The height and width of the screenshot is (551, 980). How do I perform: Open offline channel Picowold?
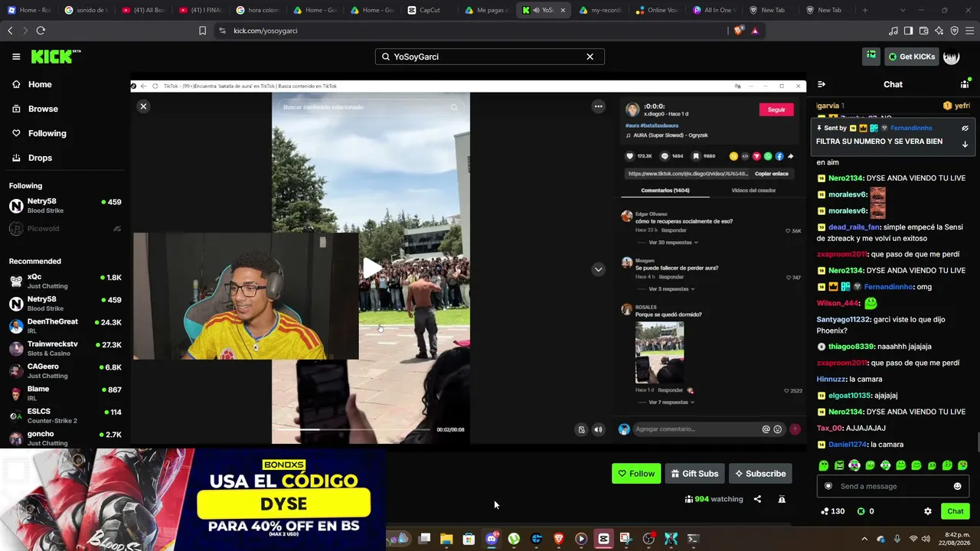(x=65, y=228)
